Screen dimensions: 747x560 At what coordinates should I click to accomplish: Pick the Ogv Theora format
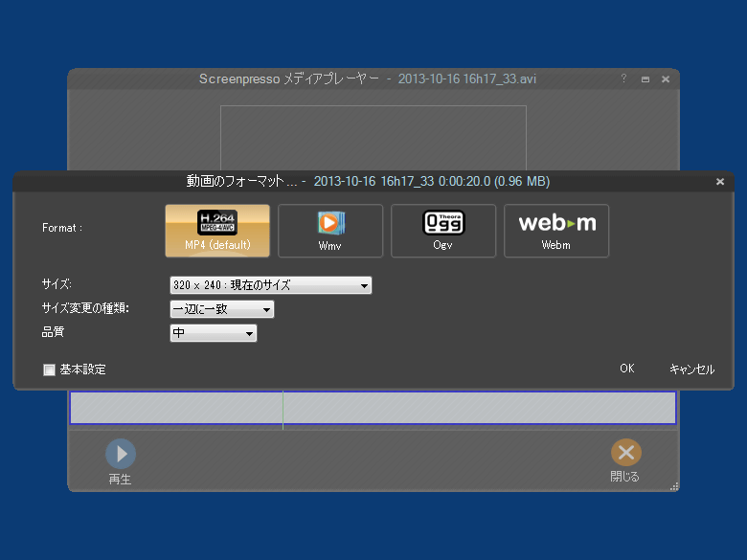(443, 231)
